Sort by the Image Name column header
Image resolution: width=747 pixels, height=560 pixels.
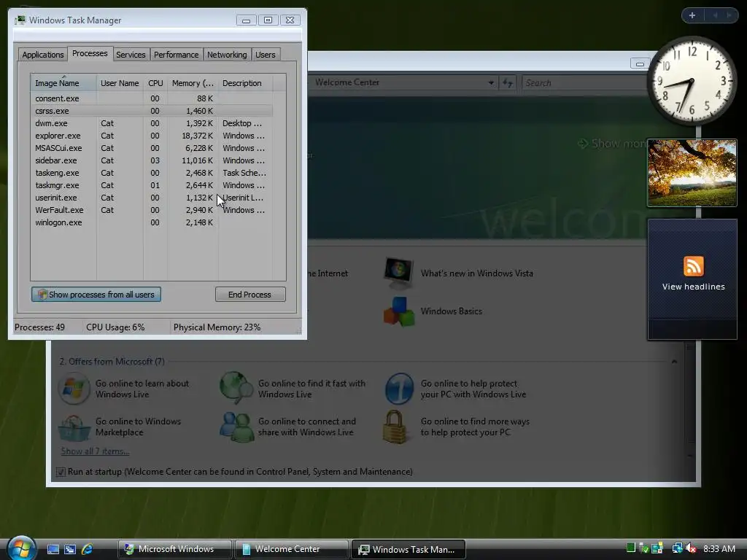pos(63,83)
